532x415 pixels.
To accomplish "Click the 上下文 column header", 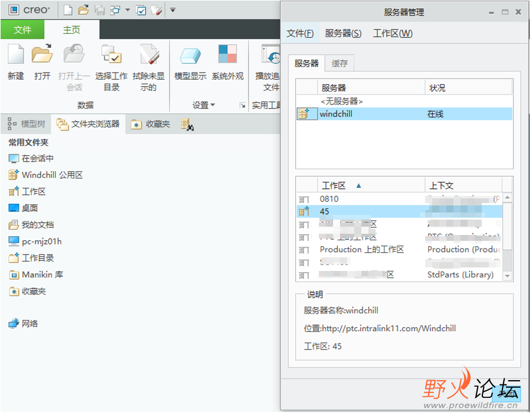I will click(x=464, y=185).
